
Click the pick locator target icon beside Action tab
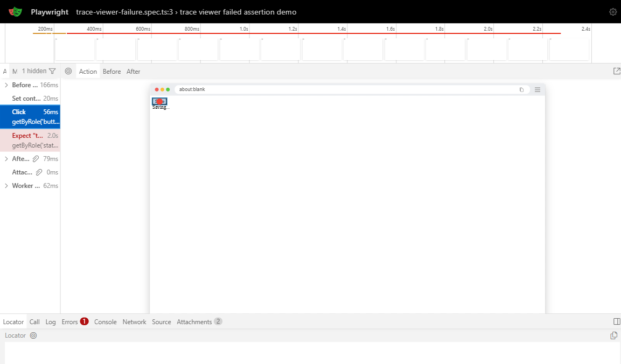coord(68,71)
